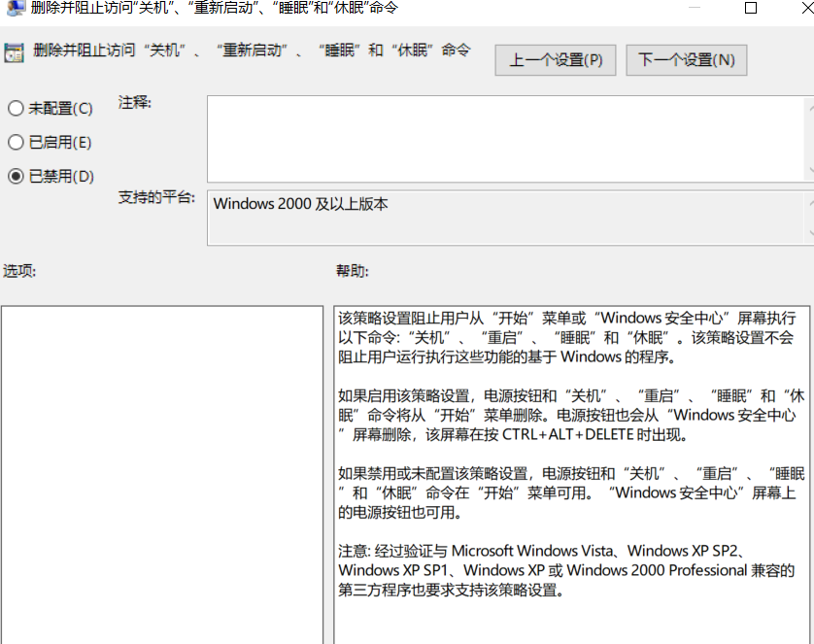
Task: Click the empty 选项 options pane
Action: [161, 474]
